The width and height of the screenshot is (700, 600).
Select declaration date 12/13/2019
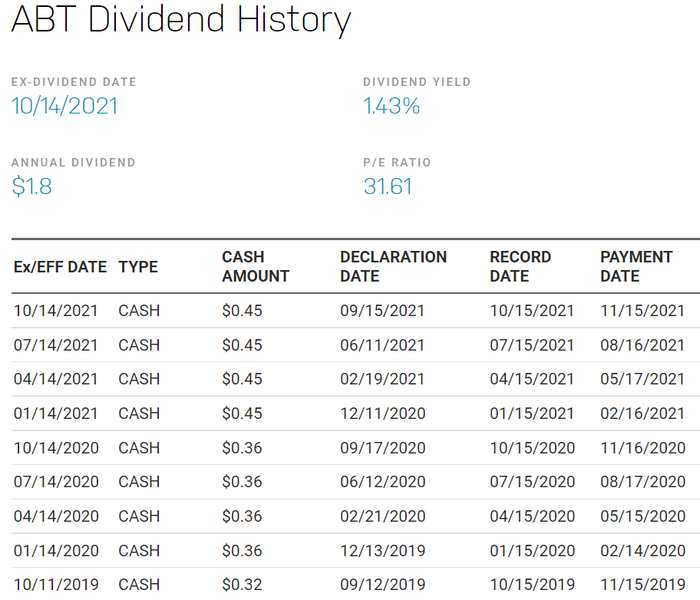383,550
